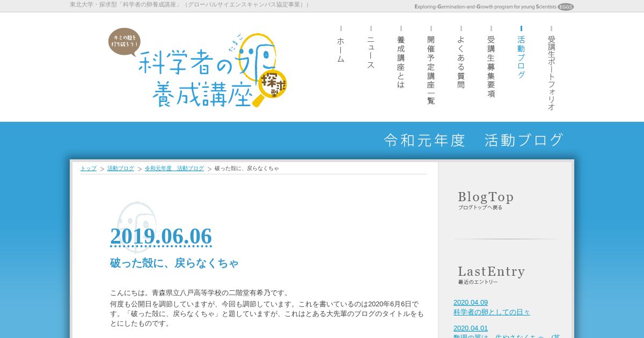Click トップ breadcrumb link
This screenshot has height=338, width=644.
[x=89, y=168]
